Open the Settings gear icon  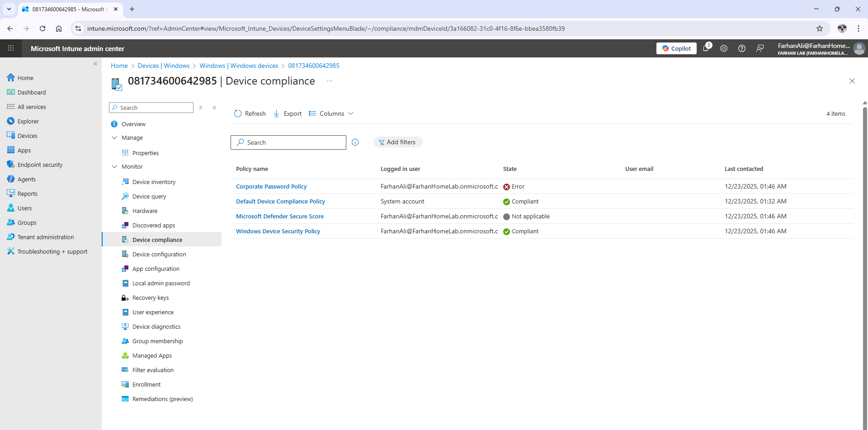pyautogui.click(x=724, y=48)
